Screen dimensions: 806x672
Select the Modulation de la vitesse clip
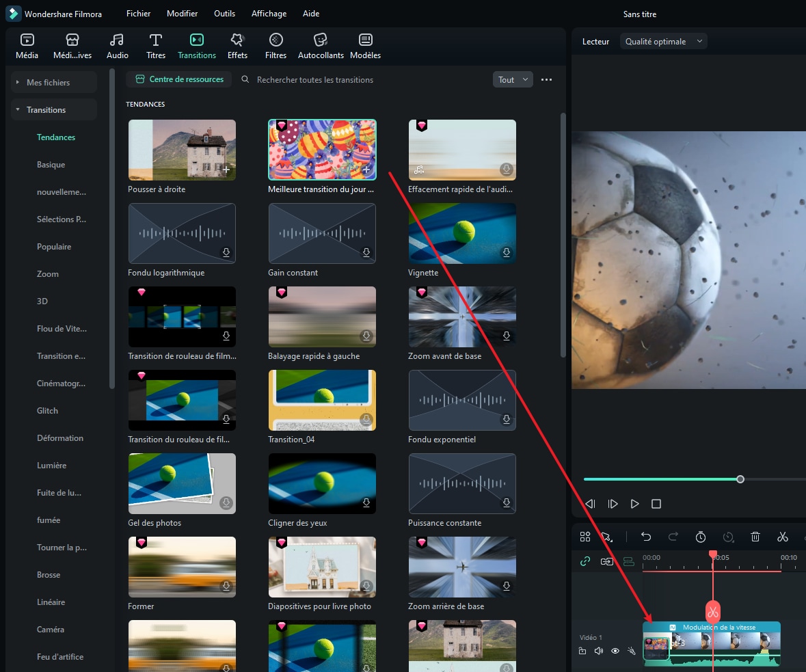pyautogui.click(x=712, y=645)
